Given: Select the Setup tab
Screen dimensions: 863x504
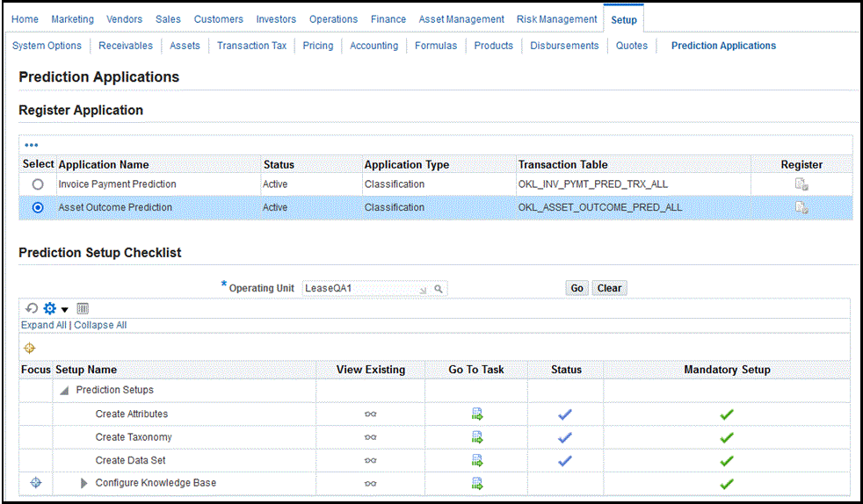Looking at the screenshot, I should [x=624, y=20].
